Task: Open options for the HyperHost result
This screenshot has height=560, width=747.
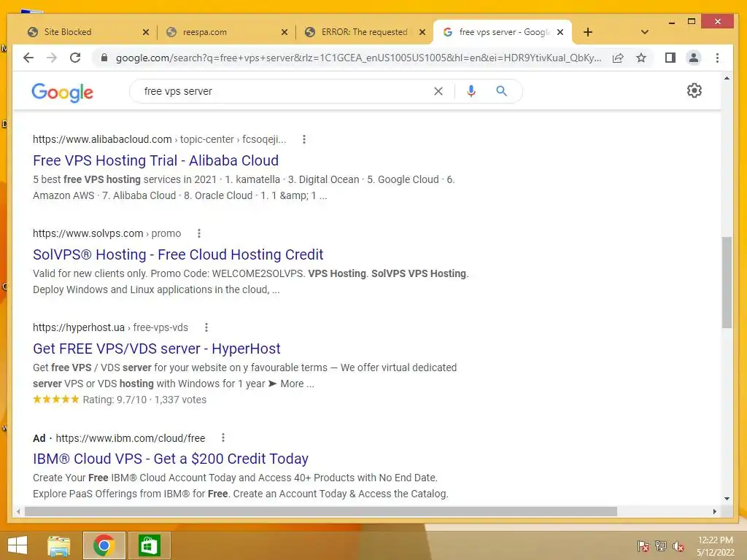Action: [x=206, y=327]
